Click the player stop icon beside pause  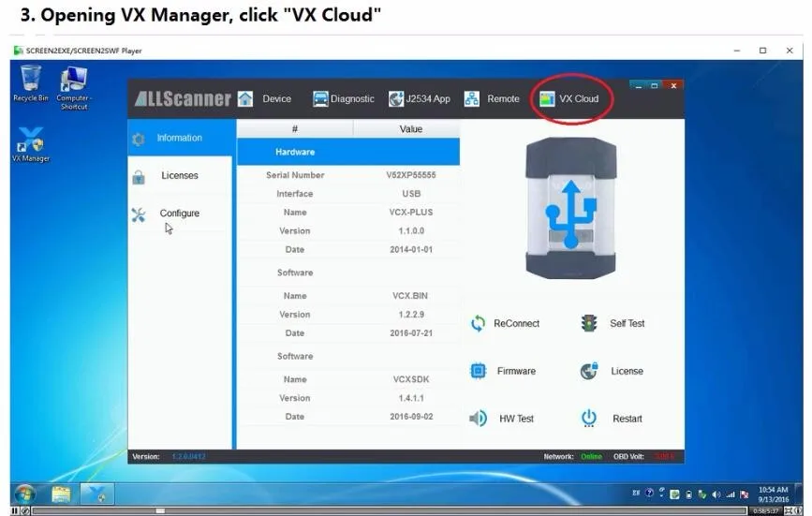25,511
